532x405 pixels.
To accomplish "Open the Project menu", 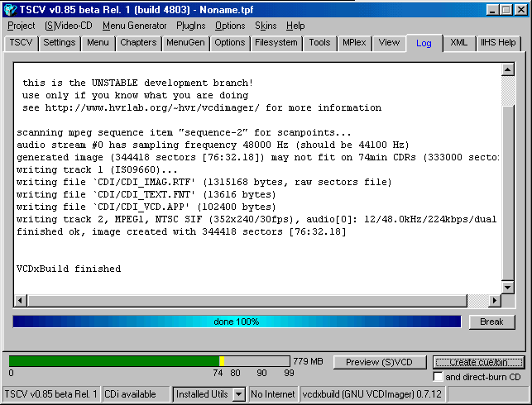I will pos(22,26).
